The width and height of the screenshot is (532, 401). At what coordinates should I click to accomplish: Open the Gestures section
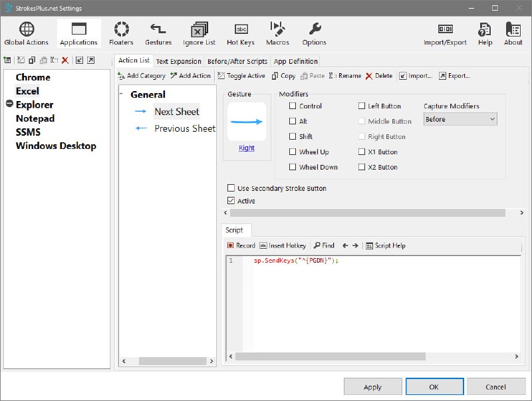point(158,34)
